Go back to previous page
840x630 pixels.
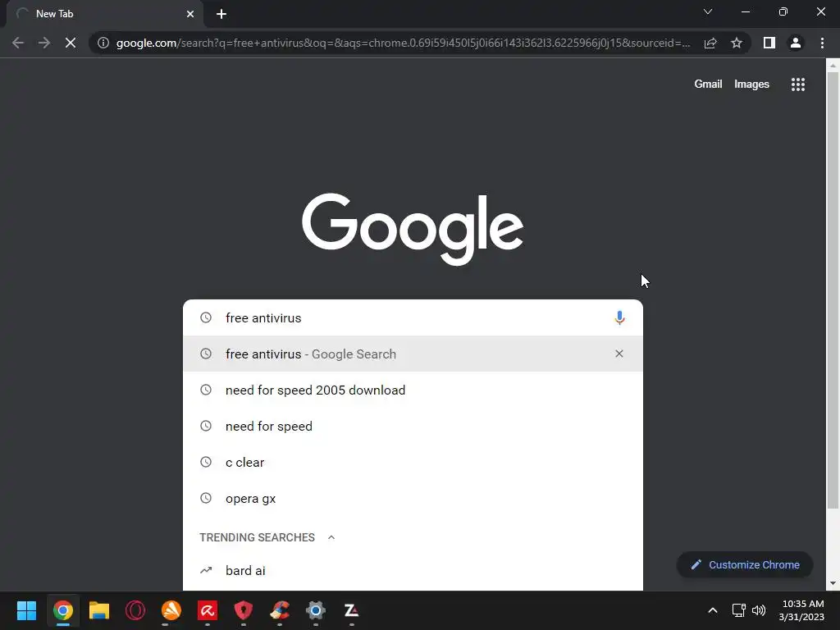pyautogui.click(x=18, y=43)
